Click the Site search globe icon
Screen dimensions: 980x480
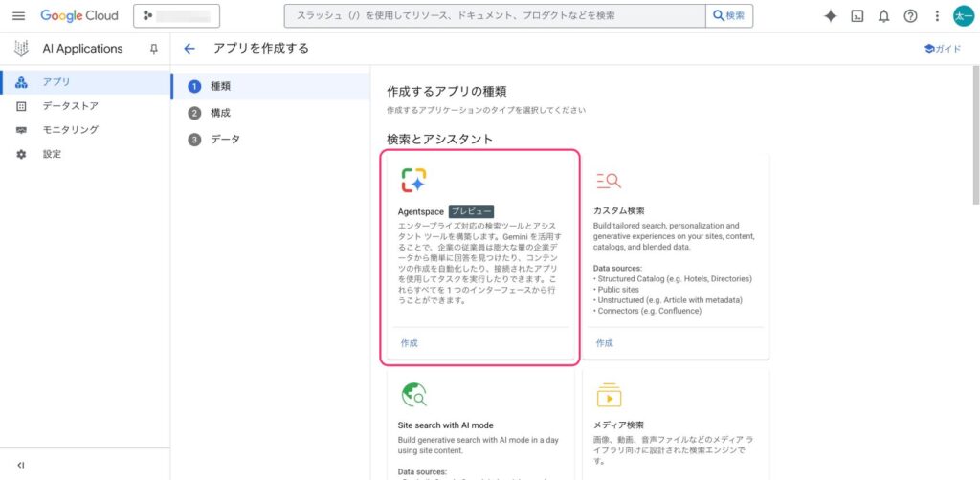point(413,394)
